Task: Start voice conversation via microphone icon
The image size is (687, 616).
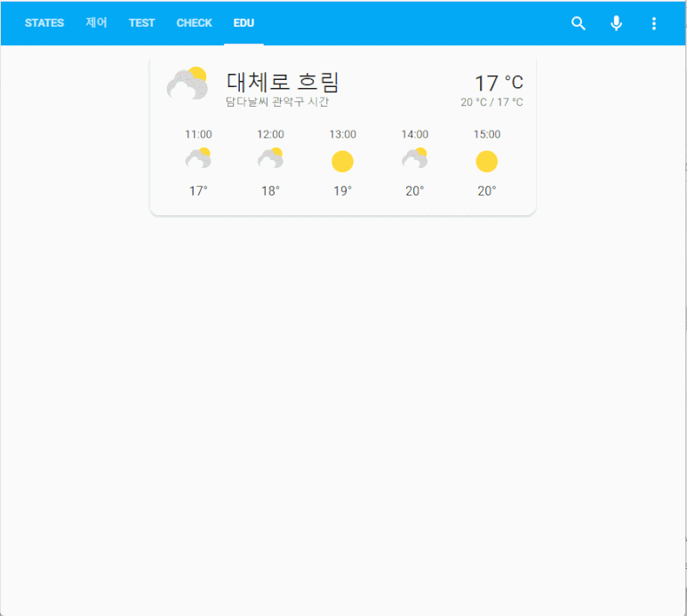Action: coord(616,23)
